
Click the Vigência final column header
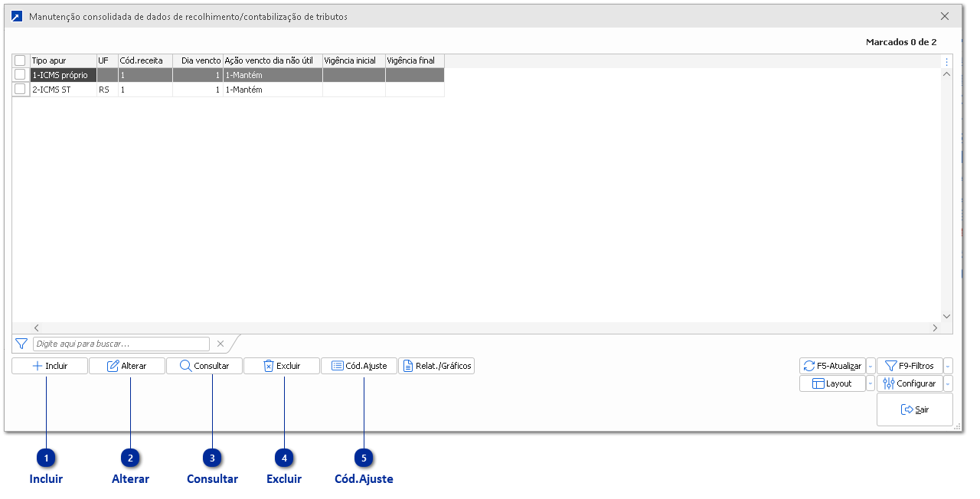415,60
